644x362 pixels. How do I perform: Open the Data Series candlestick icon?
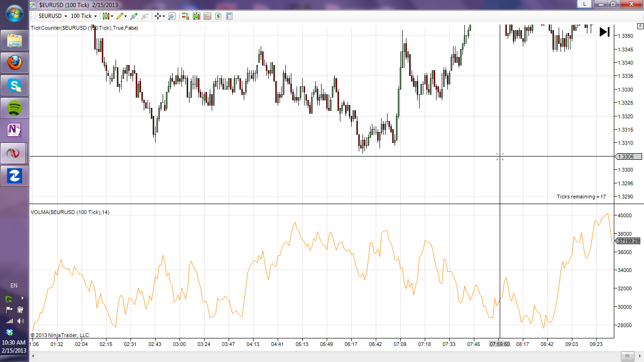tap(196, 16)
